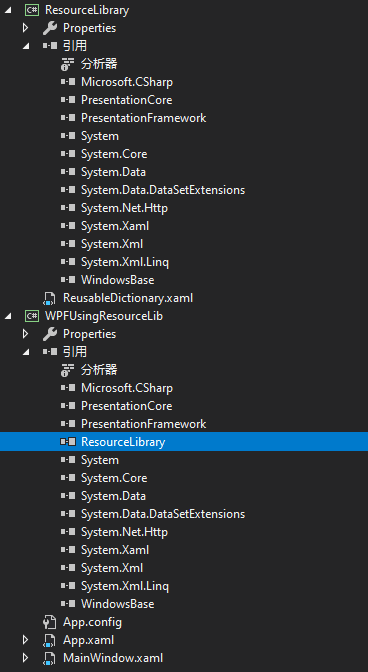Expand Properties under ResourceLibrary

25,28
